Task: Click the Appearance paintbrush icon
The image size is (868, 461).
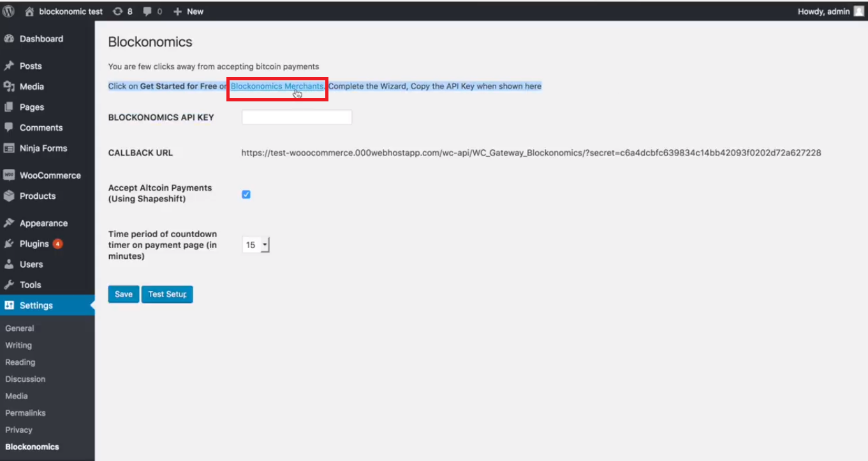Action: 9,223
